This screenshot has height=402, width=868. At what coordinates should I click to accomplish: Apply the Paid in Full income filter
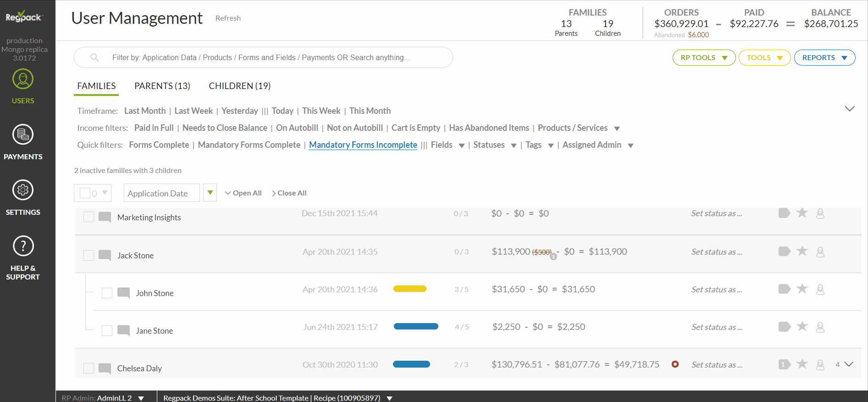tap(154, 128)
